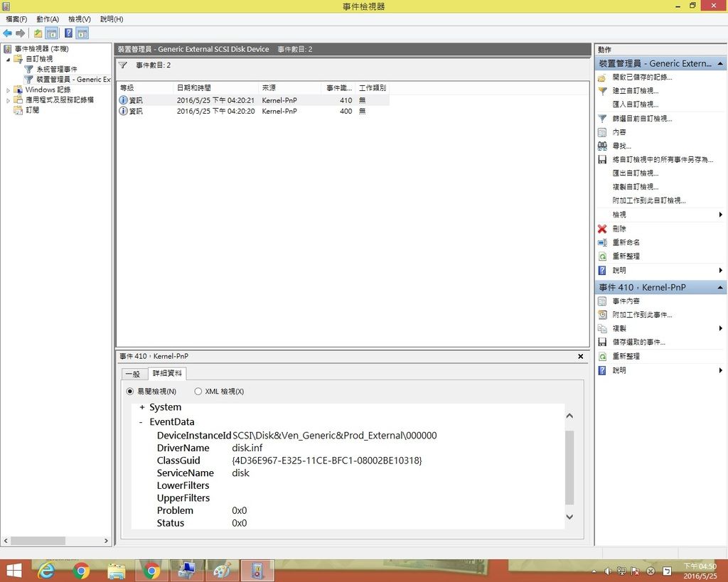Switch to the 一般 tab
728x582 pixels.
[x=132, y=374]
